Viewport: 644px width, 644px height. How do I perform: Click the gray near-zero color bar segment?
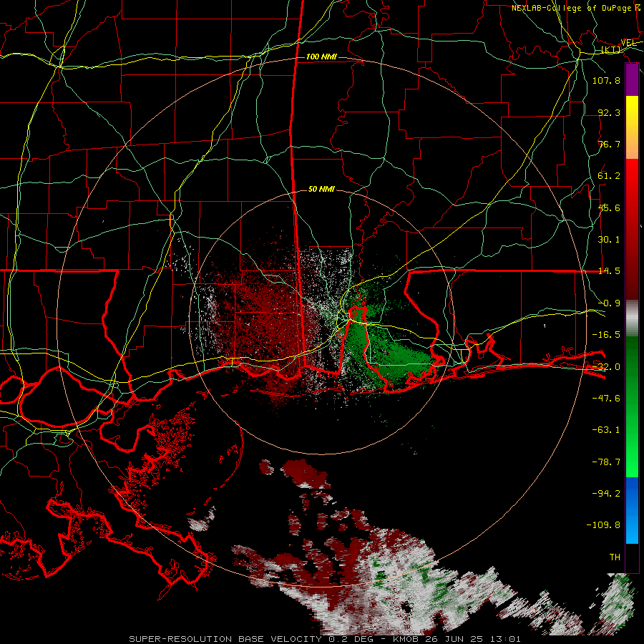click(632, 318)
